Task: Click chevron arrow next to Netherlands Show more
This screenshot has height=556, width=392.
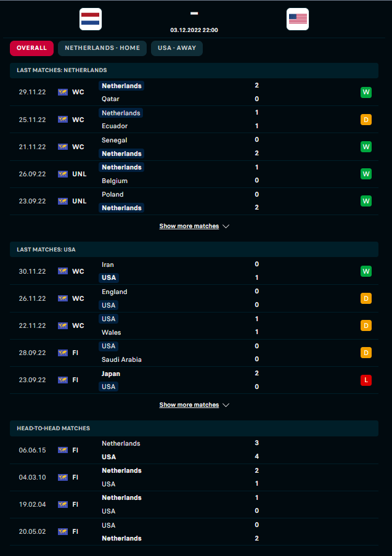Action: click(226, 226)
